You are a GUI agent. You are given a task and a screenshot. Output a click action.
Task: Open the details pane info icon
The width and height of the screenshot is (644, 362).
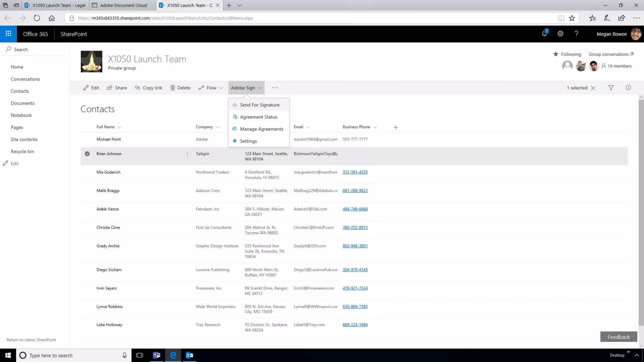pyautogui.click(x=628, y=88)
